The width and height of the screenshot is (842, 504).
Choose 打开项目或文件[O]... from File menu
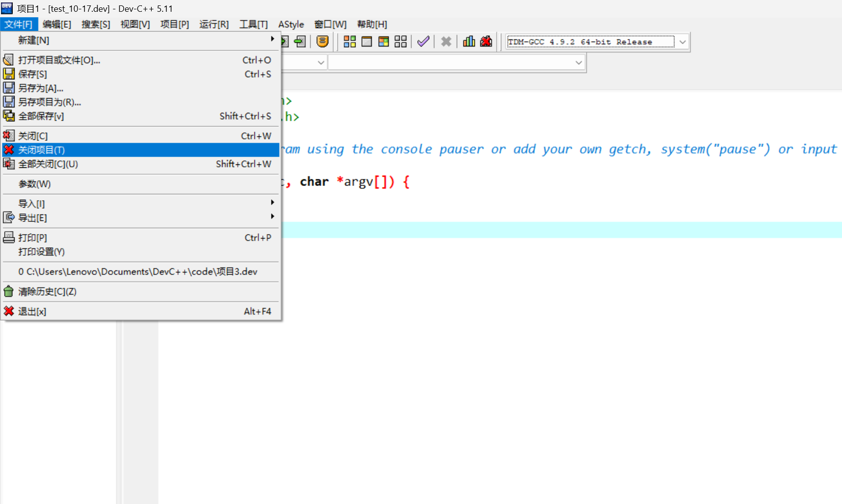tap(141, 60)
